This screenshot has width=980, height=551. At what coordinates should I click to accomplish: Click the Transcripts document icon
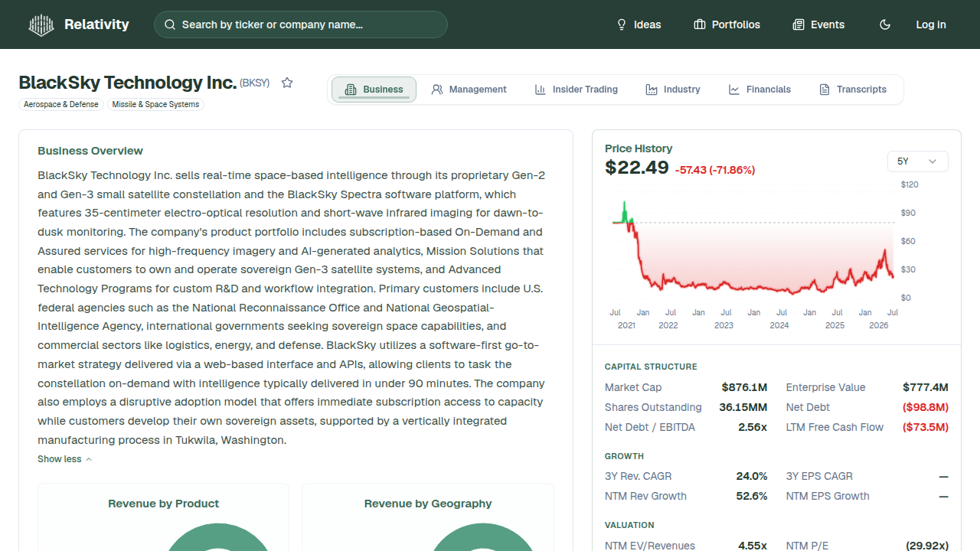coord(825,90)
